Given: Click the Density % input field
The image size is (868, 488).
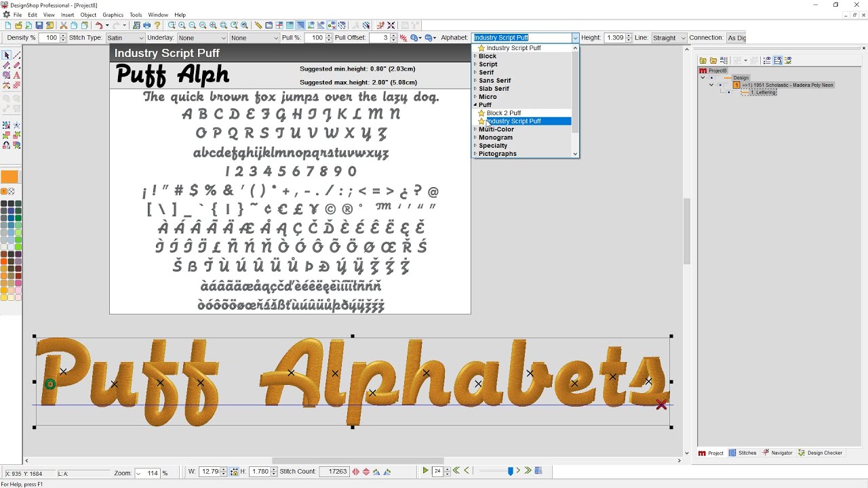Looking at the screenshot, I should tap(49, 38).
